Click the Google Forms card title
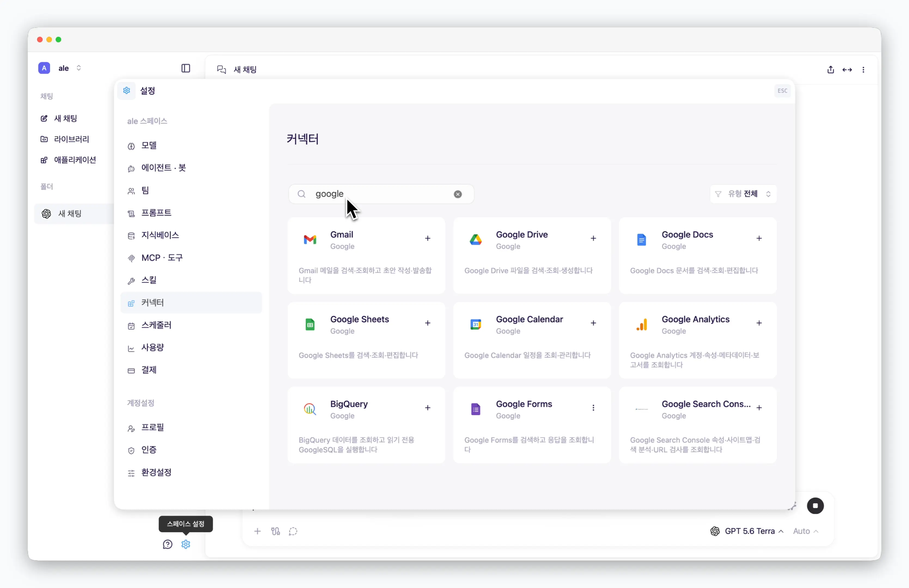The width and height of the screenshot is (909, 588). [524, 404]
